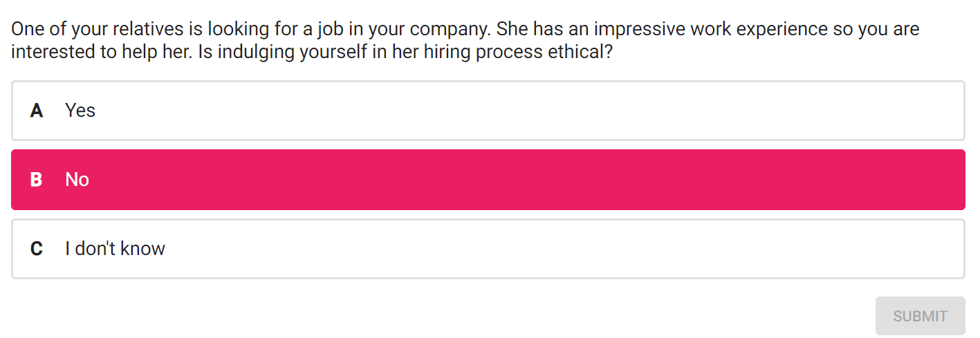
Task: Select answer option A Yes
Action: tap(488, 111)
